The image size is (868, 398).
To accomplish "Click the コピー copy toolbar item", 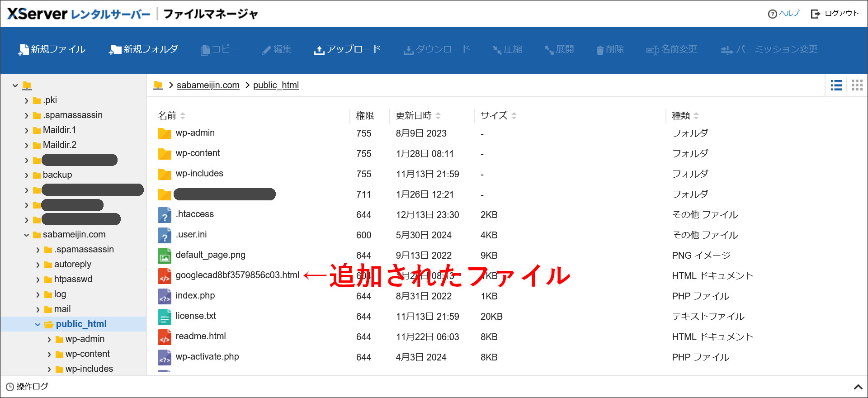I will click(x=219, y=49).
